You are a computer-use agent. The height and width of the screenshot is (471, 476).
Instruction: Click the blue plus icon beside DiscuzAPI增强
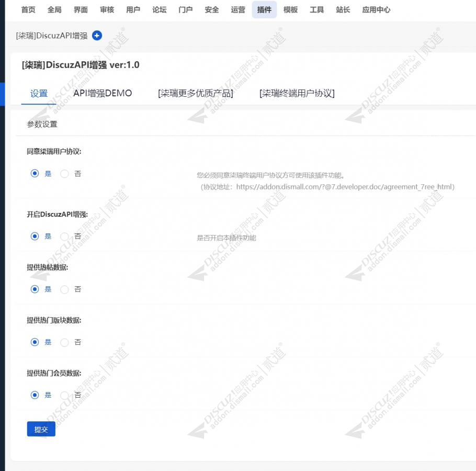click(97, 36)
